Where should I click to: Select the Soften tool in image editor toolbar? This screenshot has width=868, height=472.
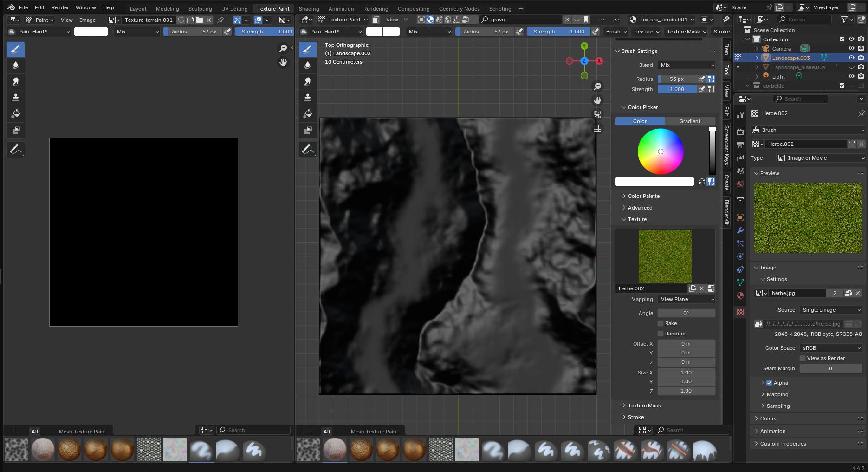tap(15, 65)
